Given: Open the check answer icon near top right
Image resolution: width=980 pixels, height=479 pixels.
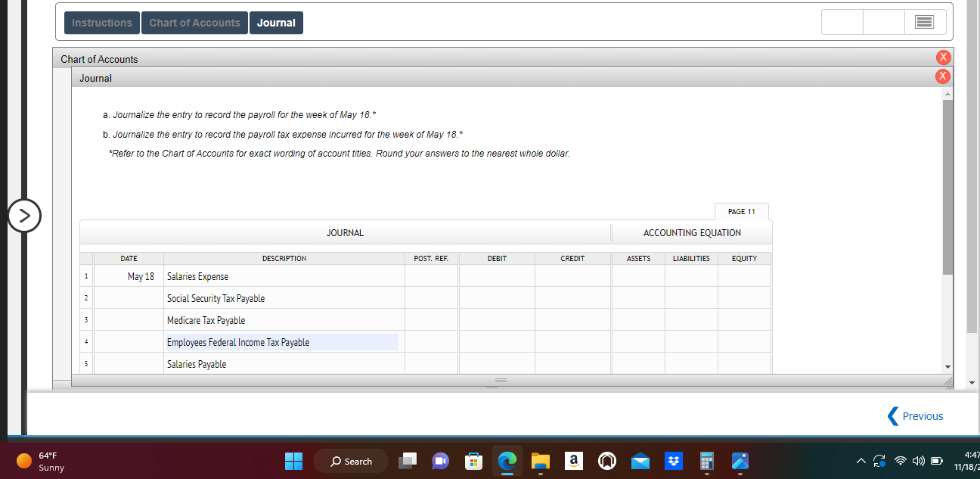Looking at the screenshot, I should [925, 22].
